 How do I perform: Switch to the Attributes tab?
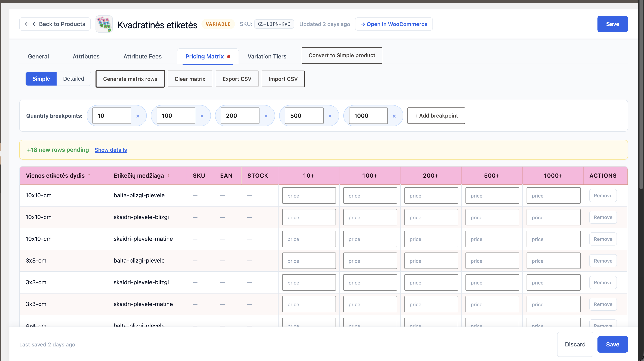86,56
